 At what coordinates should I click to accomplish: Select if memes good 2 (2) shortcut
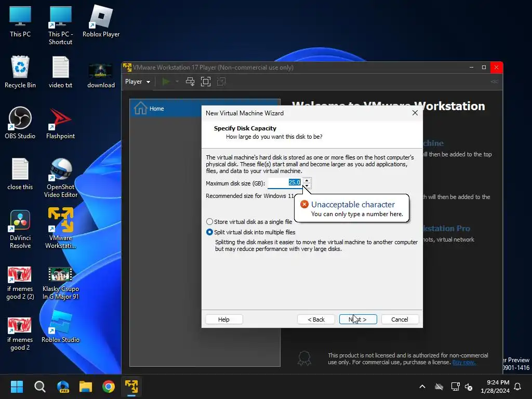tap(20, 283)
